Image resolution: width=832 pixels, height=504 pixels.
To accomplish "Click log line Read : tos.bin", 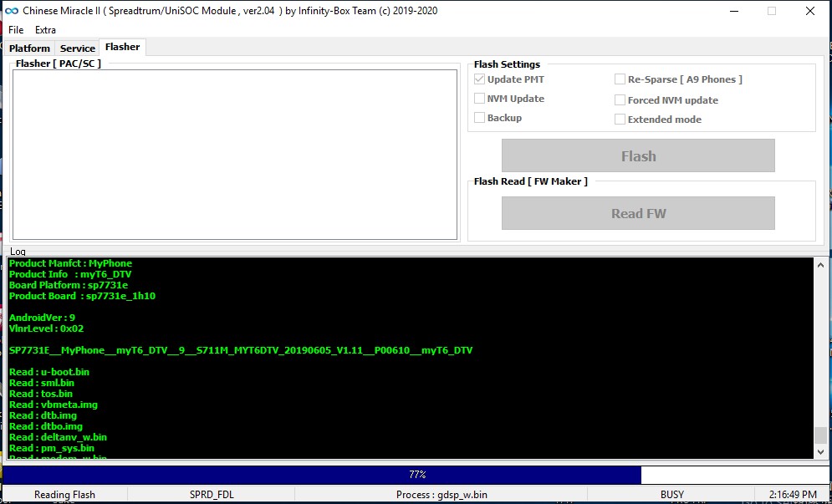I will (x=41, y=394).
